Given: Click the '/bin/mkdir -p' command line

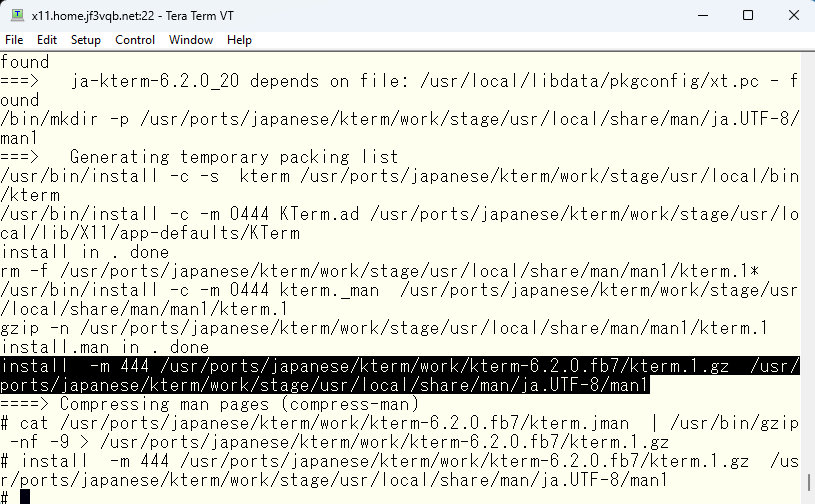Looking at the screenshot, I should (400, 119).
